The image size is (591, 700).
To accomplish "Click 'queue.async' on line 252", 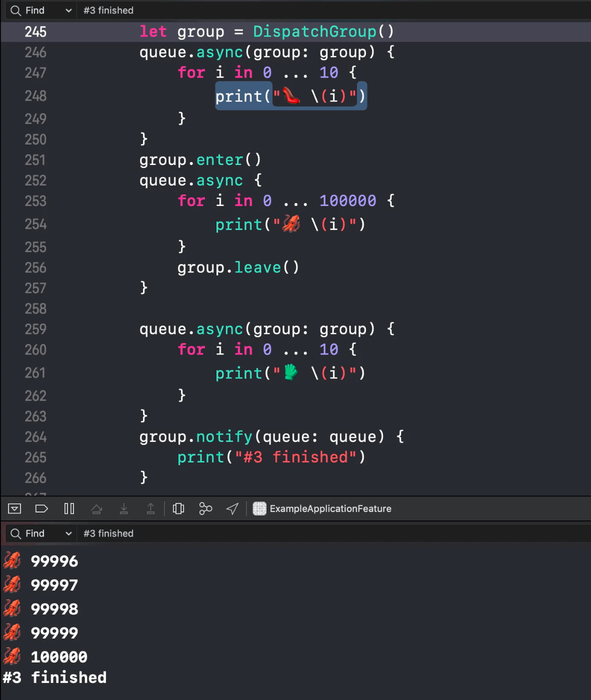I will [191, 180].
